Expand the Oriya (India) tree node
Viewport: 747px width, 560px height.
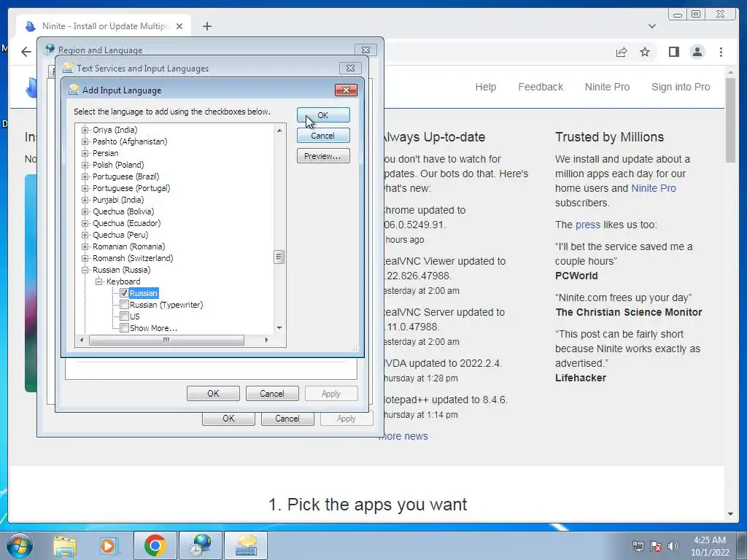(85, 130)
